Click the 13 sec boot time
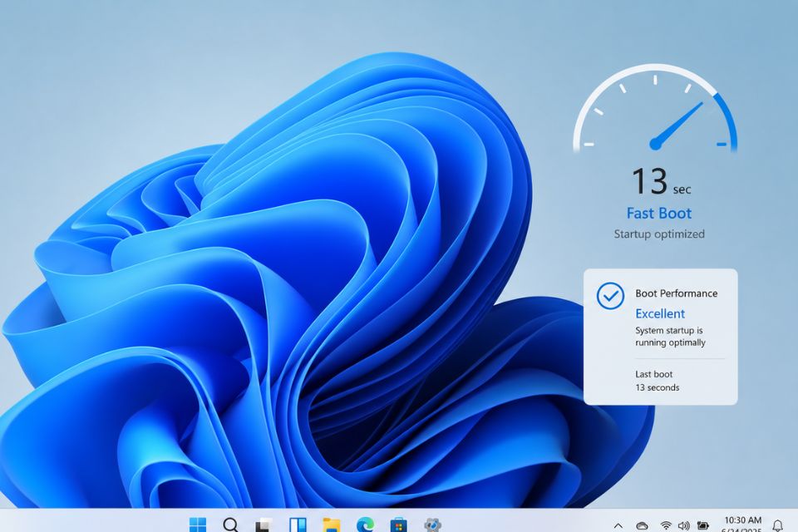Viewport: 798px width, 532px height. click(x=661, y=181)
